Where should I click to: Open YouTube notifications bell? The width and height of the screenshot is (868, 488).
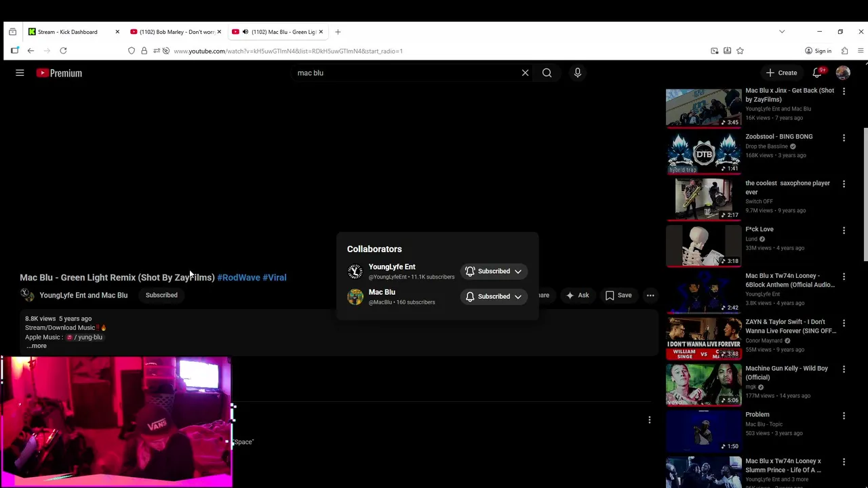coord(818,73)
